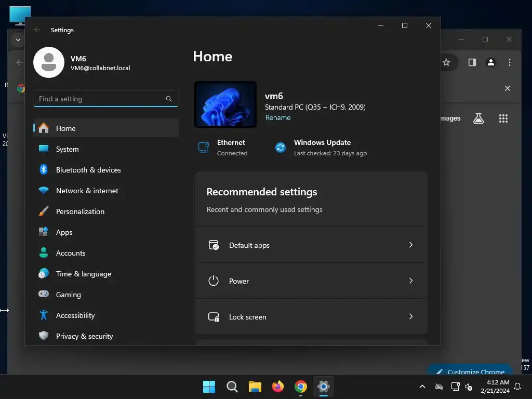Open the clock showing 4:12 AM
The width and height of the screenshot is (532, 399).
(x=495, y=387)
